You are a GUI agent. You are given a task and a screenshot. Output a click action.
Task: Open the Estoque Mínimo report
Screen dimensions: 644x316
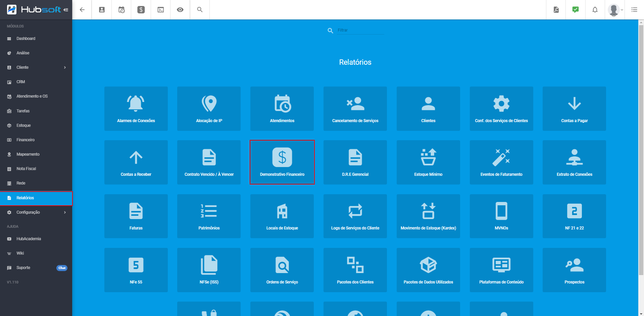click(428, 162)
